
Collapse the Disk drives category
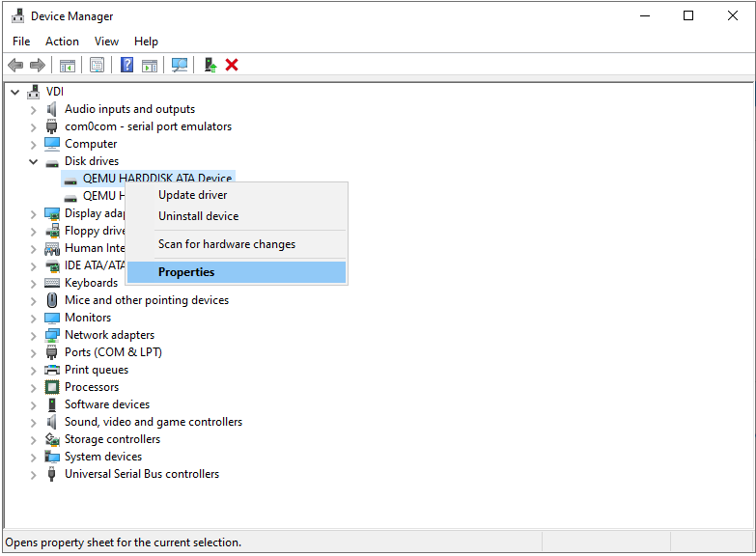tap(33, 161)
